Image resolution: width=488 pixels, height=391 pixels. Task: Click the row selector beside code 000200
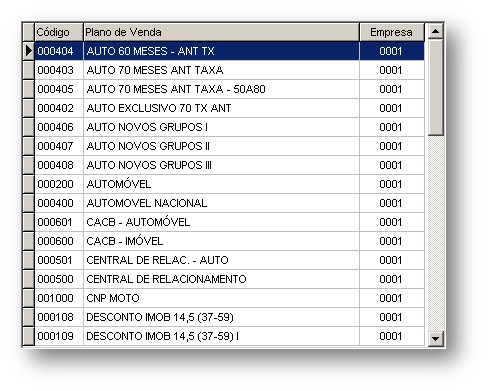click(28, 184)
